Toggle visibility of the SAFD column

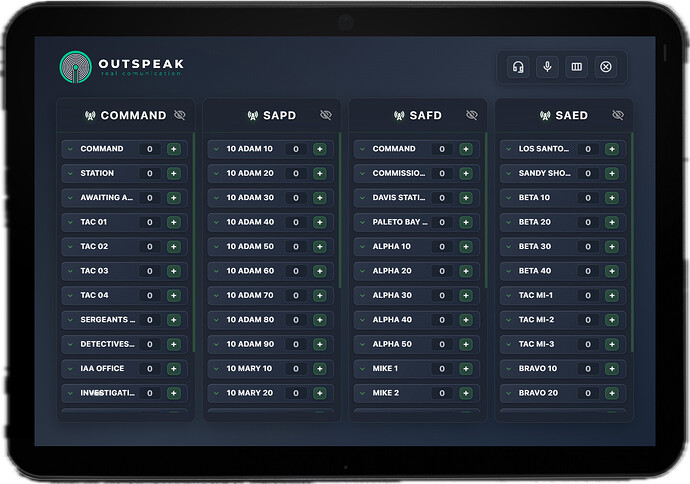pyautogui.click(x=472, y=115)
